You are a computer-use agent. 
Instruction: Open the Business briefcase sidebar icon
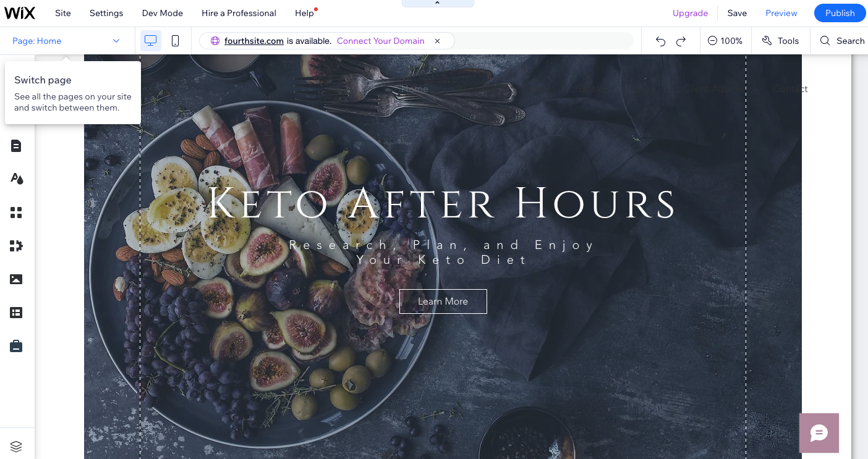(16, 346)
